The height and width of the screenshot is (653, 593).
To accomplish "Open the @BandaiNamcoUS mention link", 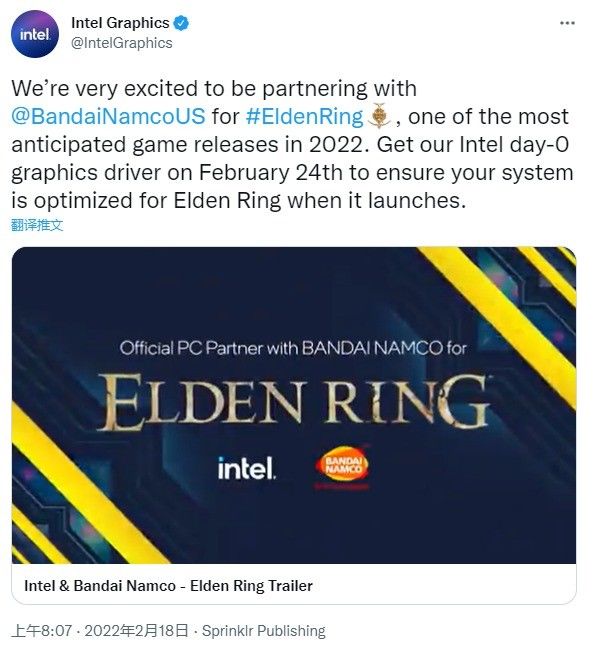I will (x=108, y=116).
